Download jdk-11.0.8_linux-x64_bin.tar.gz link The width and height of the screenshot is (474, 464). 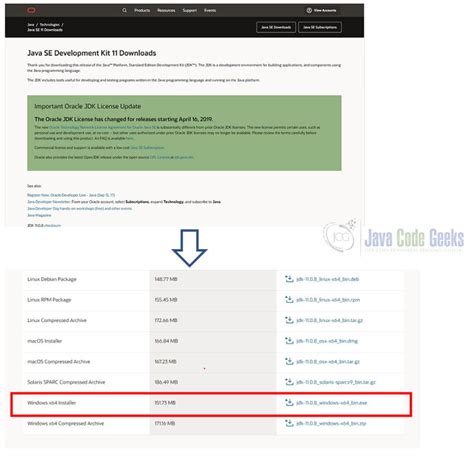(x=329, y=320)
